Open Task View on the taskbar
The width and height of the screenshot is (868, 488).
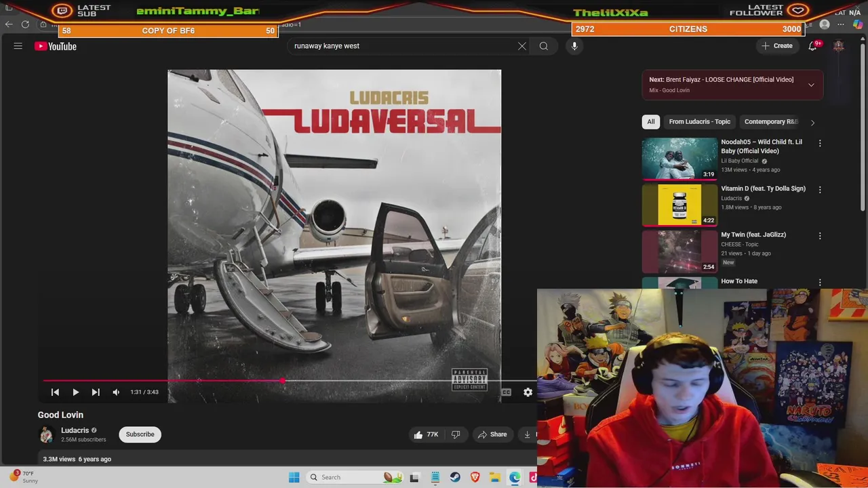414,477
